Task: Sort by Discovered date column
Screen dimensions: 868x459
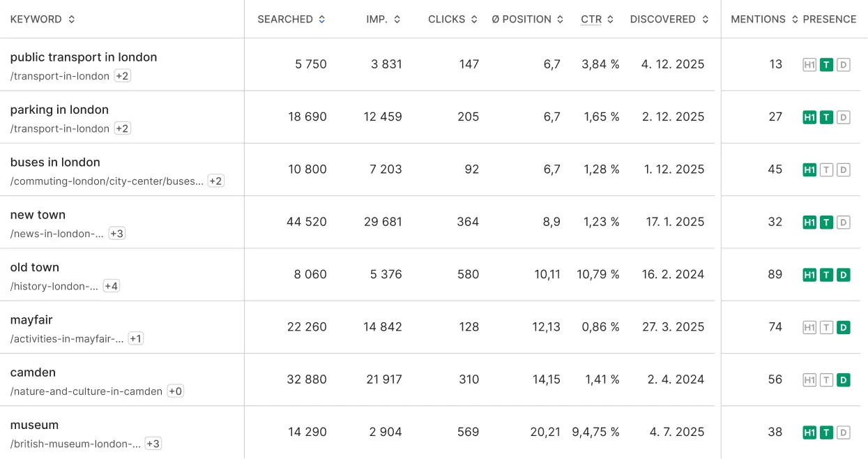Action: coord(669,20)
